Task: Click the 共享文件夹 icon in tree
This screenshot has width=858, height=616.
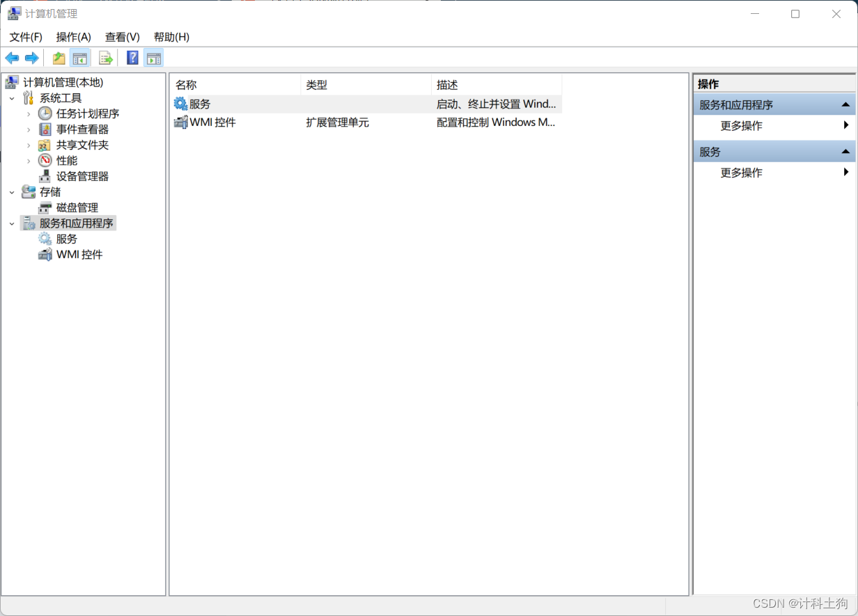Action: 45,145
